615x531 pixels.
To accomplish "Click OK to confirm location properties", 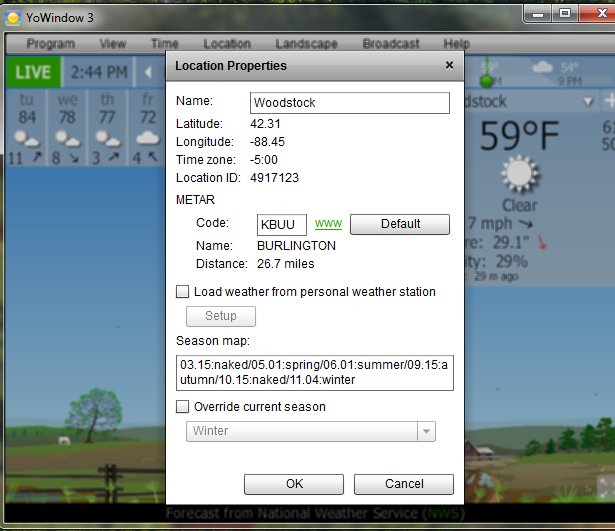I will tap(294, 484).
